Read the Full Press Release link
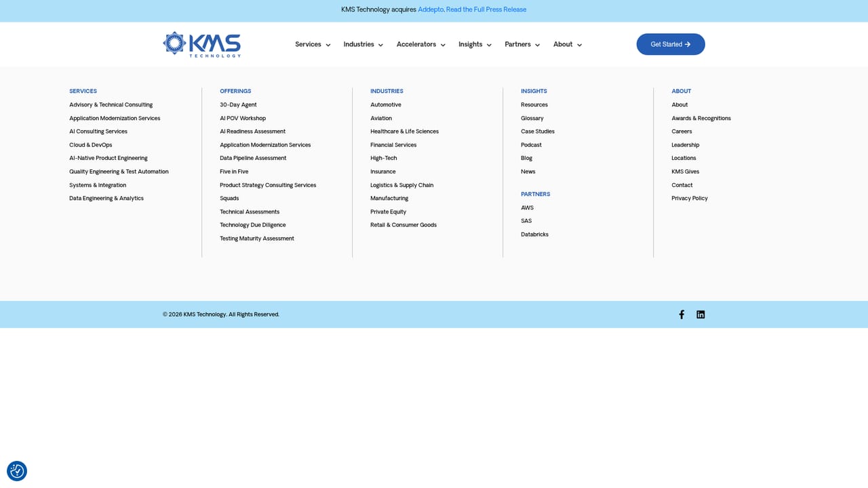Image resolution: width=868 pixels, height=488 pixels. click(486, 9)
